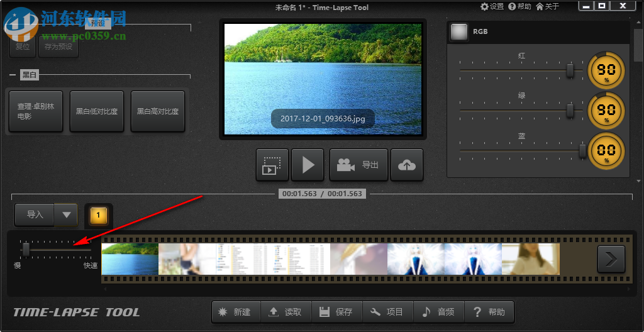Click the 存为预设 save preset button
Image resolution: width=644 pixels, height=332 pixels.
(58, 47)
